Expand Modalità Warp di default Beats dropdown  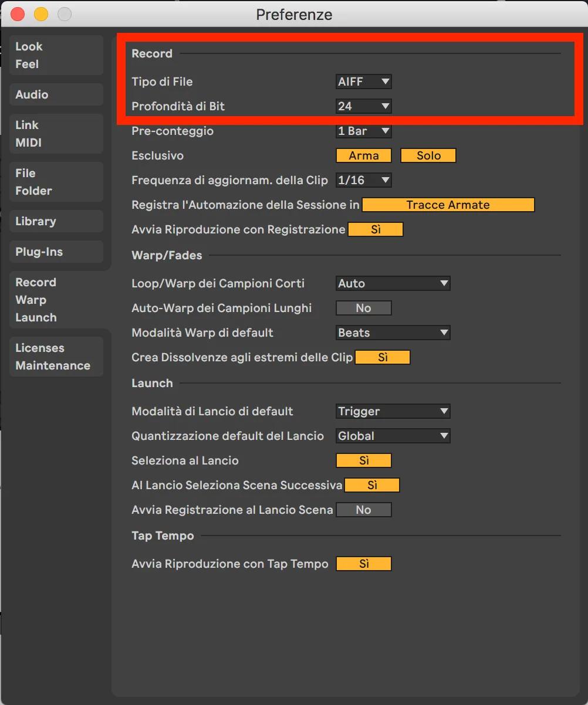393,333
